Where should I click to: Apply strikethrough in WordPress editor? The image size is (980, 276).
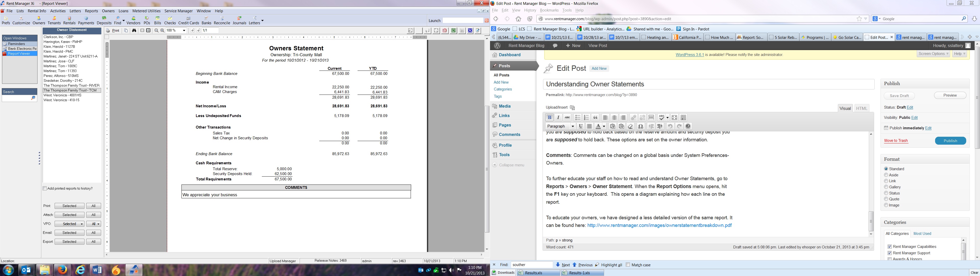(567, 117)
